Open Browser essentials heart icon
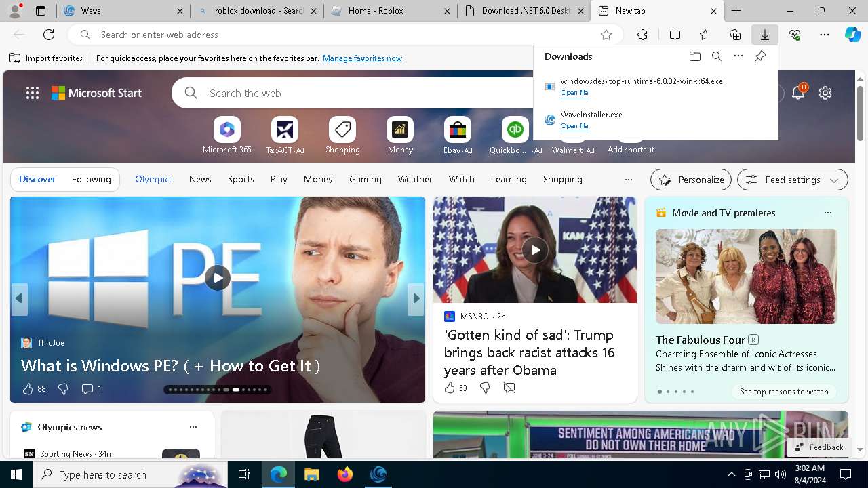This screenshot has height=488, width=868. click(795, 35)
